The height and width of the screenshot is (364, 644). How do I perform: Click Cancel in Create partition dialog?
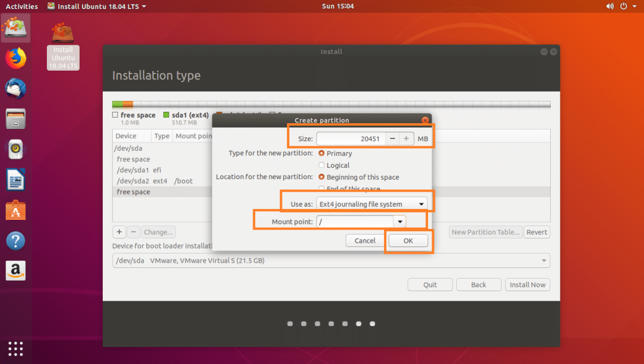[x=365, y=241]
